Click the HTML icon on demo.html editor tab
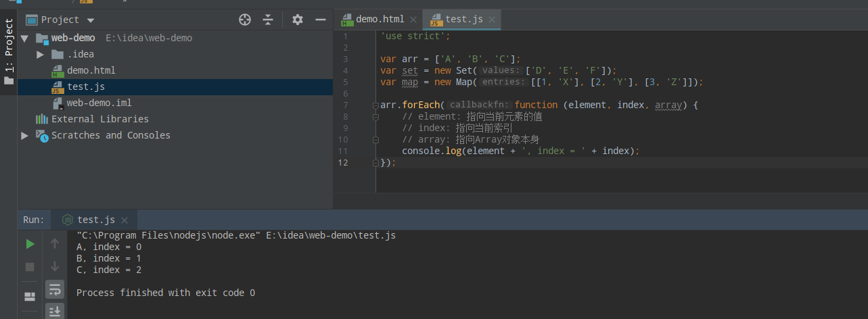Screen dimensions: 868x319 tap(347, 20)
